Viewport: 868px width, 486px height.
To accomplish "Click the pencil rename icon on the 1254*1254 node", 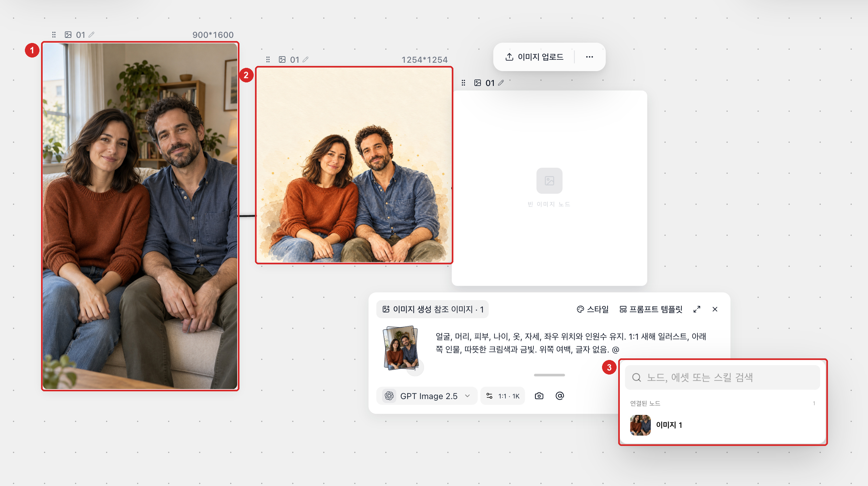I will [306, 60].
